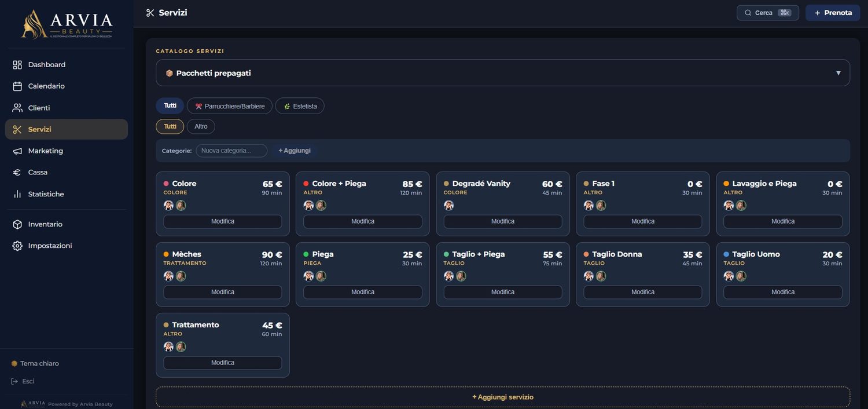This screenshot has height=409, width=868.
Task: Open the Calendario calendar icon
Action: 17,86
